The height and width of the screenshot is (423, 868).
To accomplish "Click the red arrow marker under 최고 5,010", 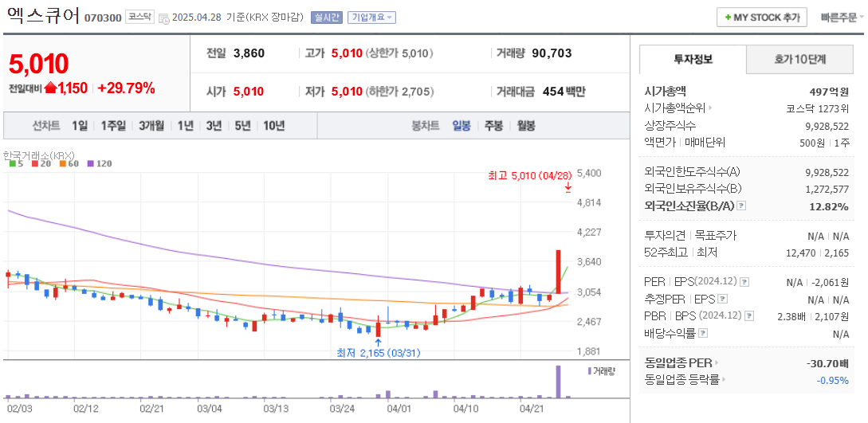I will pyautogui.click(x=568, y=188).
